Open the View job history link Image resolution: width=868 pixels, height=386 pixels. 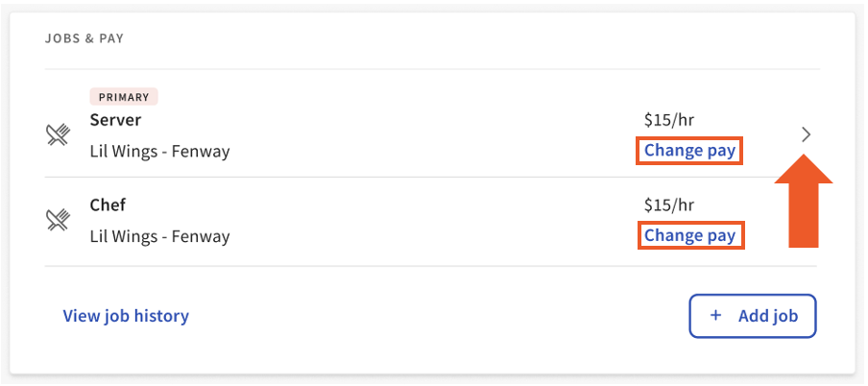click(126, 316)
